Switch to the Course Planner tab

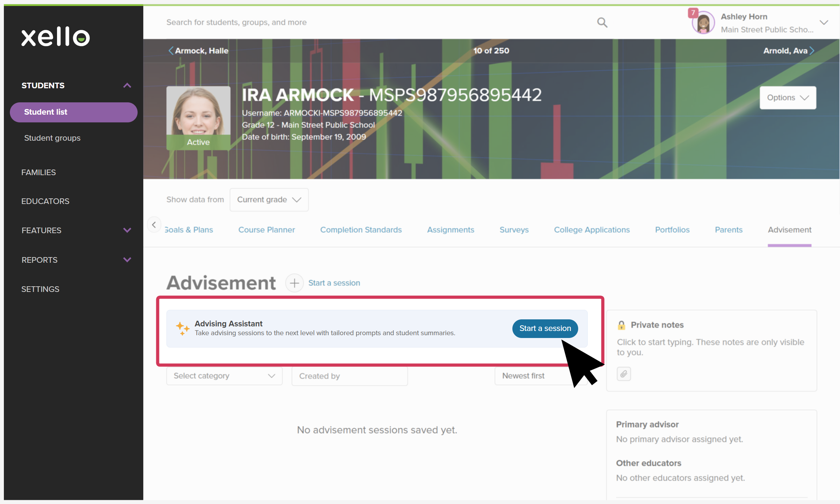coord(267,230)
